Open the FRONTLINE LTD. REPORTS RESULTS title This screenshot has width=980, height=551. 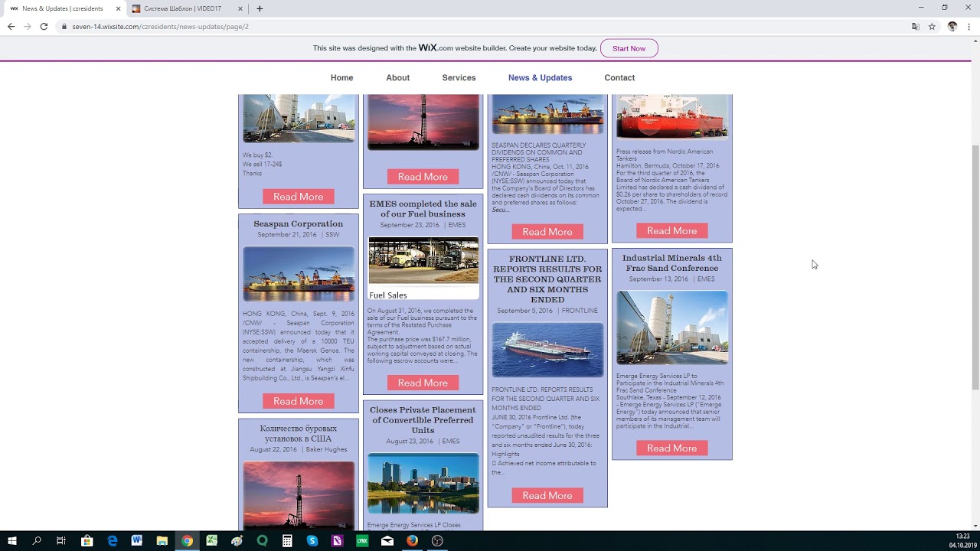(547, 279)
